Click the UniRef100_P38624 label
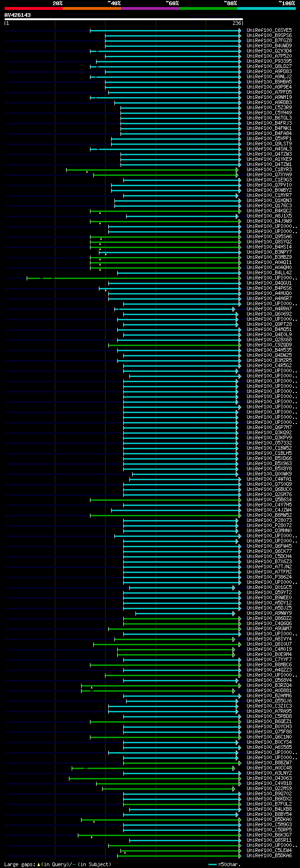Screen dimensions: 300x868 269,577
